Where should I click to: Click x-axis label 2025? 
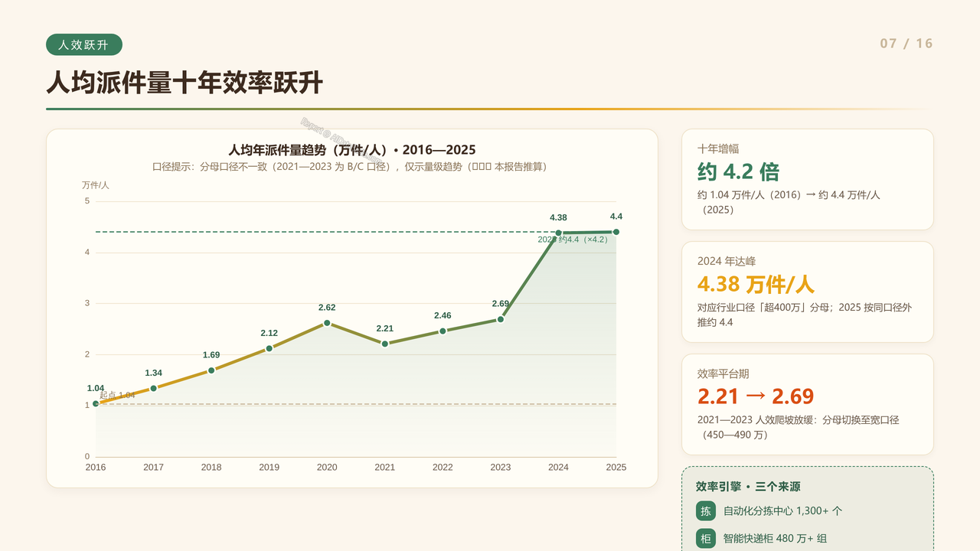pyautogui.click(x=616, y=467)
